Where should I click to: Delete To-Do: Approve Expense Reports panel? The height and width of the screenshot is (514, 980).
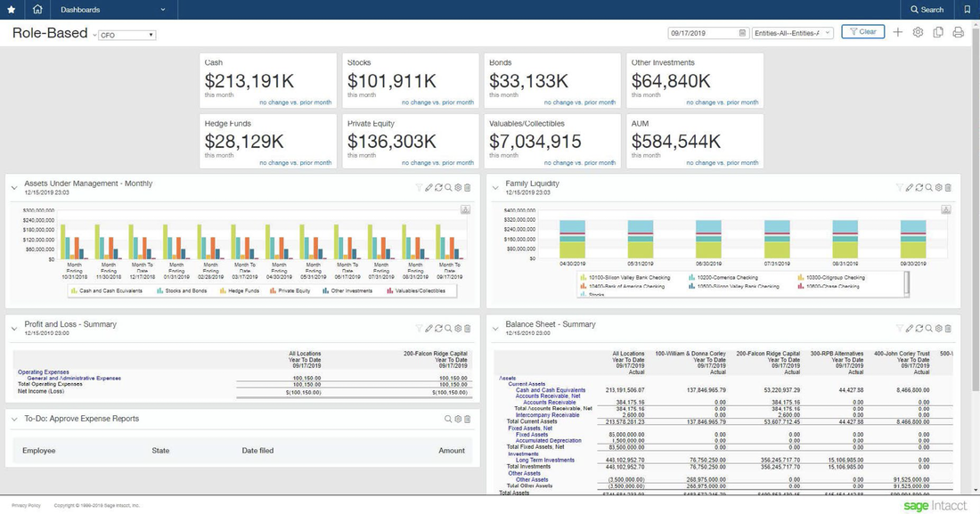tap(467, 419)
